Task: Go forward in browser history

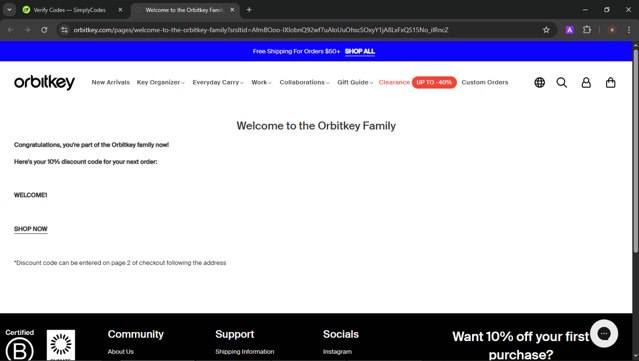Action: click(27, 30)
